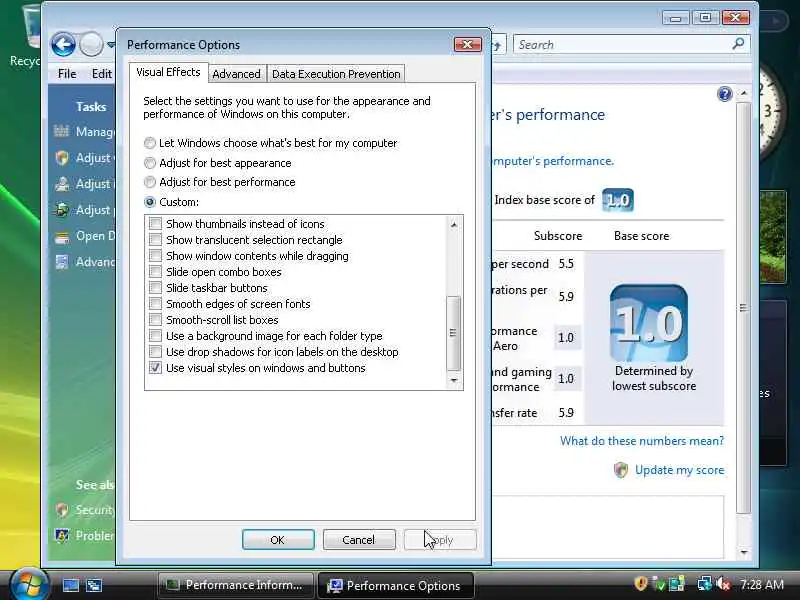800x600 pixels.
Task: Enable drop shadows for icon labels
Action: tap(155, 352)
